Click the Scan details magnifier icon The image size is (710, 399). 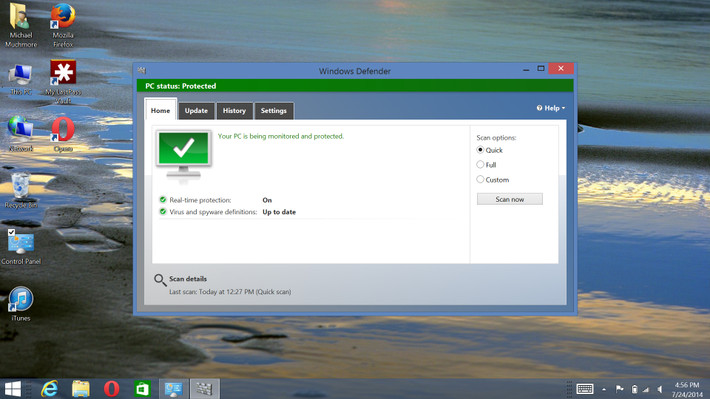160,280
